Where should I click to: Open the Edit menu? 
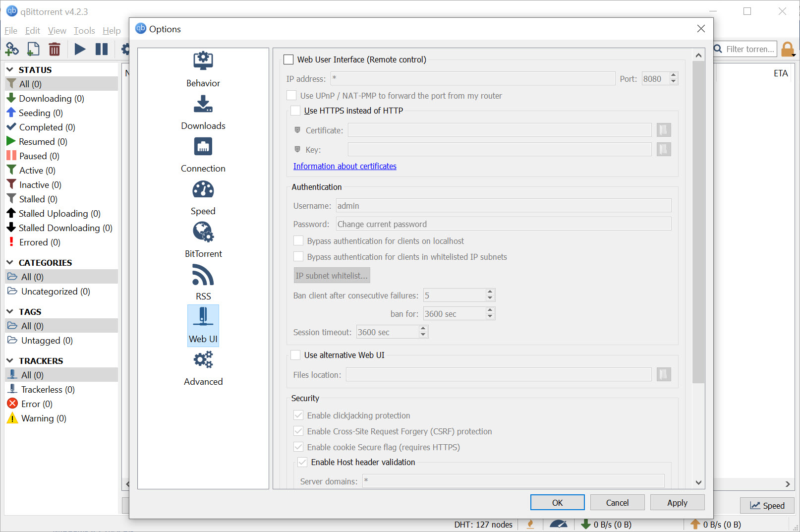33,31
